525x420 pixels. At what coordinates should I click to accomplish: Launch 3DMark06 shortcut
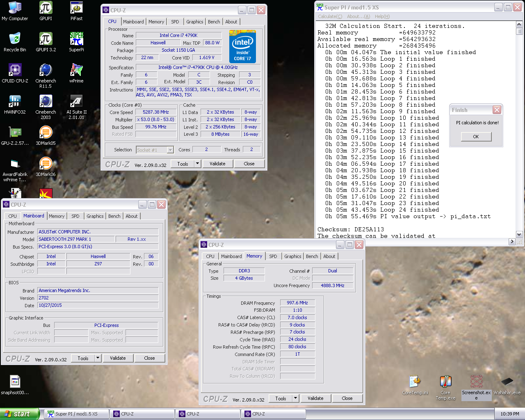(x=46, y=167)
